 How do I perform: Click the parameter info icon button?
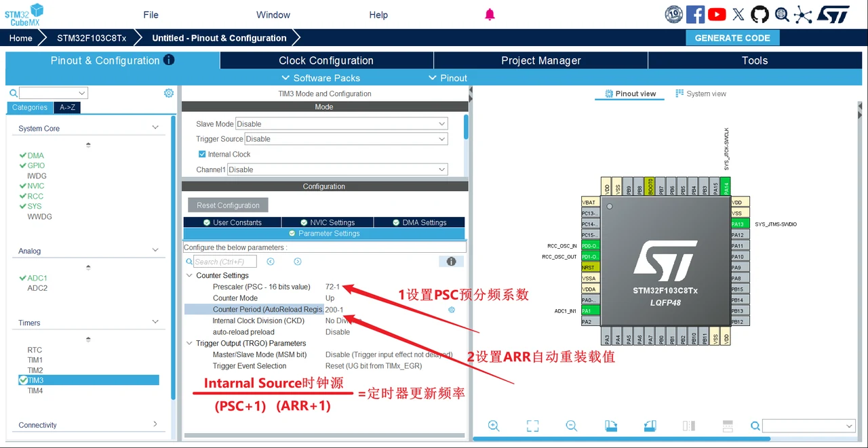452,262
